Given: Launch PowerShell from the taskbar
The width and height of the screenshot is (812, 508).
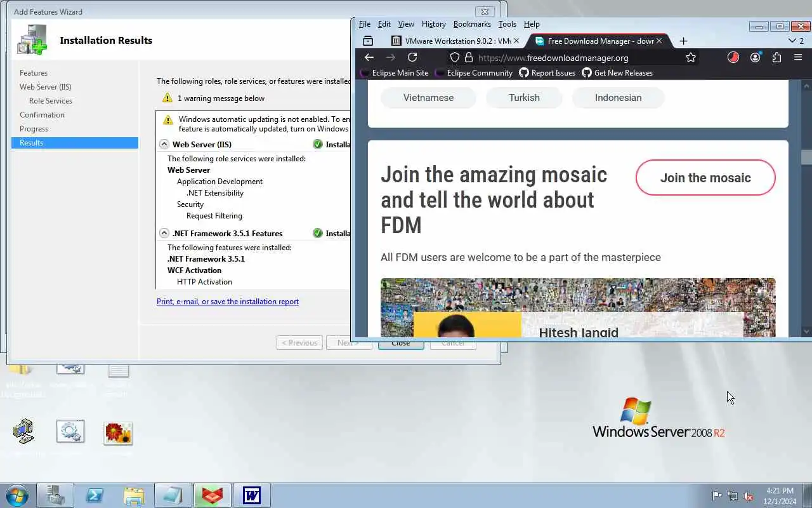Looking at the screenshot, I should point(95,495).
